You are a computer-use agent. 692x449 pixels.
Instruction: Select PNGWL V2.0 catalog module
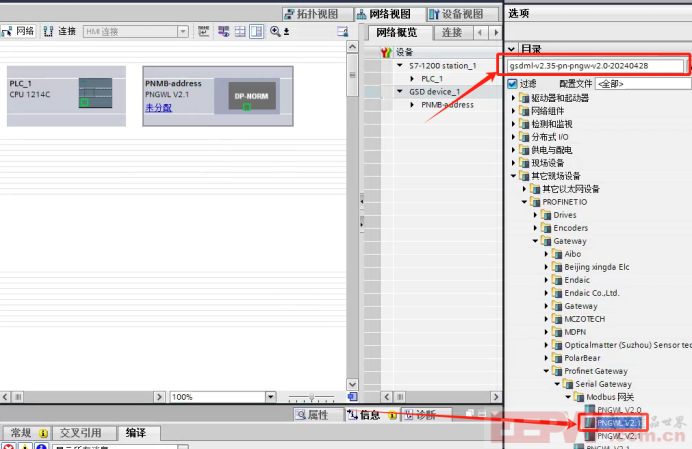pos(619,410)
